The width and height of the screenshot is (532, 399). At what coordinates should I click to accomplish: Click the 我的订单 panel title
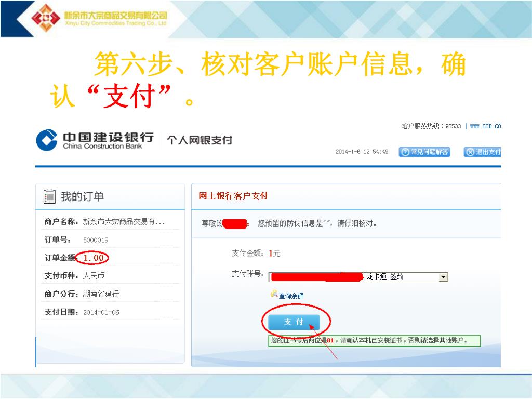pyautogui.click(x=82, y=196)
